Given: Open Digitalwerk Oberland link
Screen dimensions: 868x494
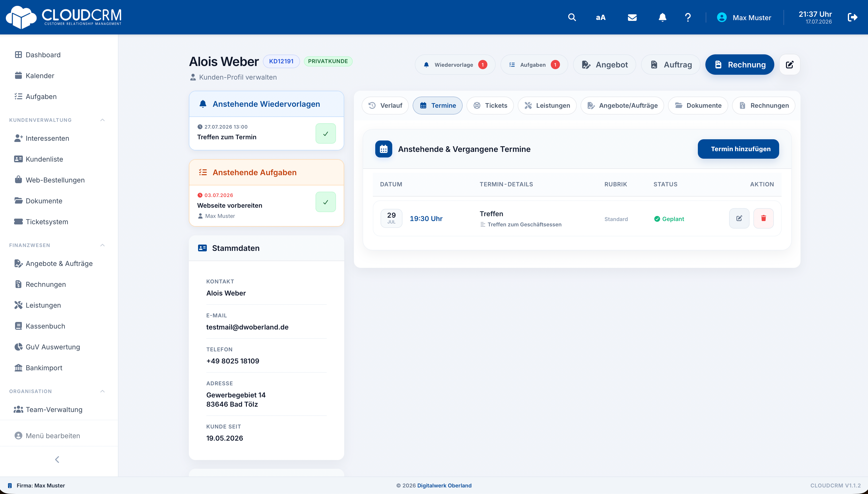Looking at the screenshot, I should pyautogui.click(x=444, y=486).
